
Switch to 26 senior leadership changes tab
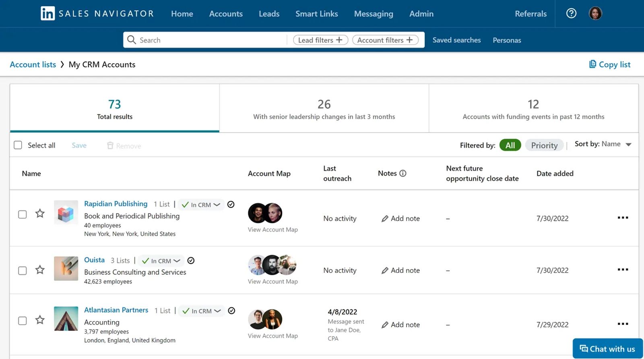click(x=324, y=108)
